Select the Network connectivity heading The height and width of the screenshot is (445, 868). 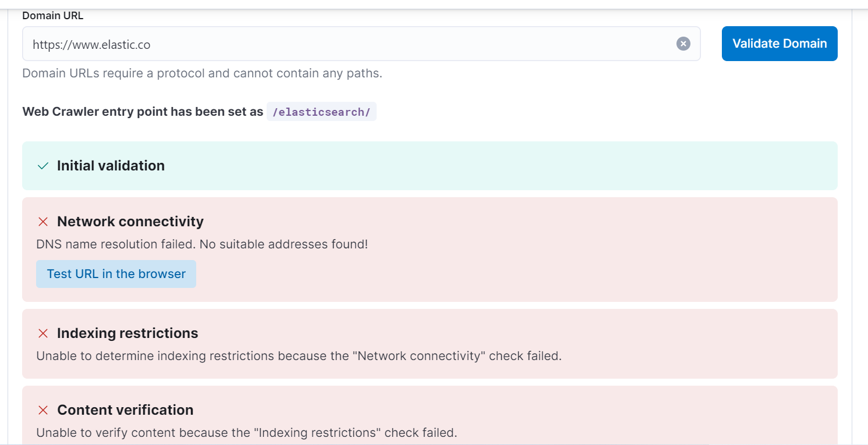[130, 222]
